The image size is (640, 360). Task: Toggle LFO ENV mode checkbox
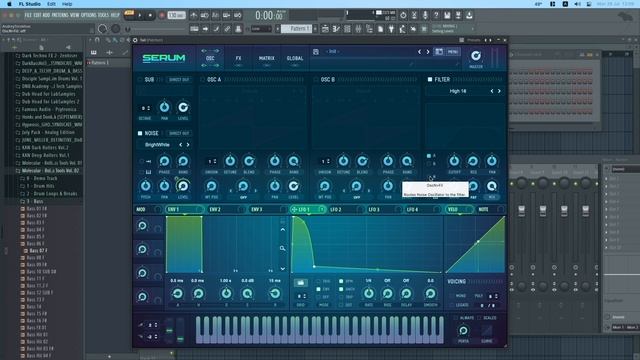click(x=318, y=289)
